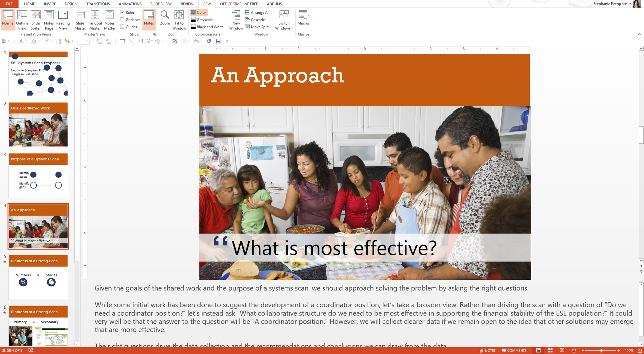Enable the Guides checkbox
Image resolution: width=644 pixels, height=354 pixels.
click(122, 27)
